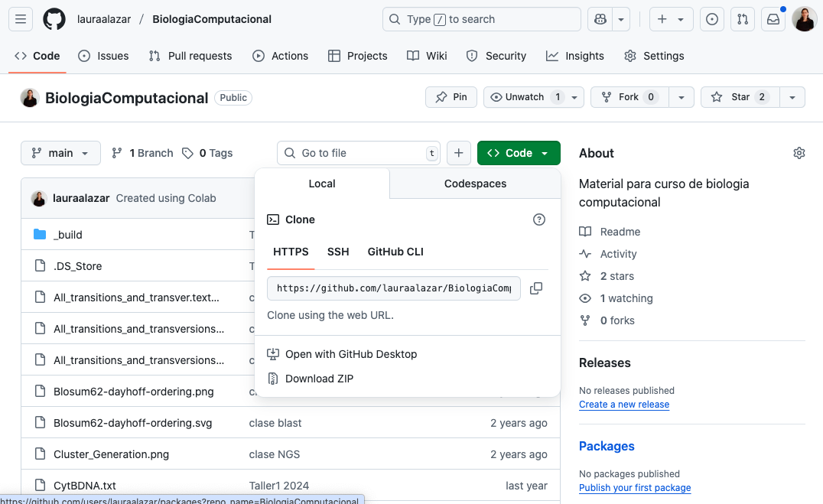
Task: Open the GitHub homepage logo
Action: coord(54,19)
